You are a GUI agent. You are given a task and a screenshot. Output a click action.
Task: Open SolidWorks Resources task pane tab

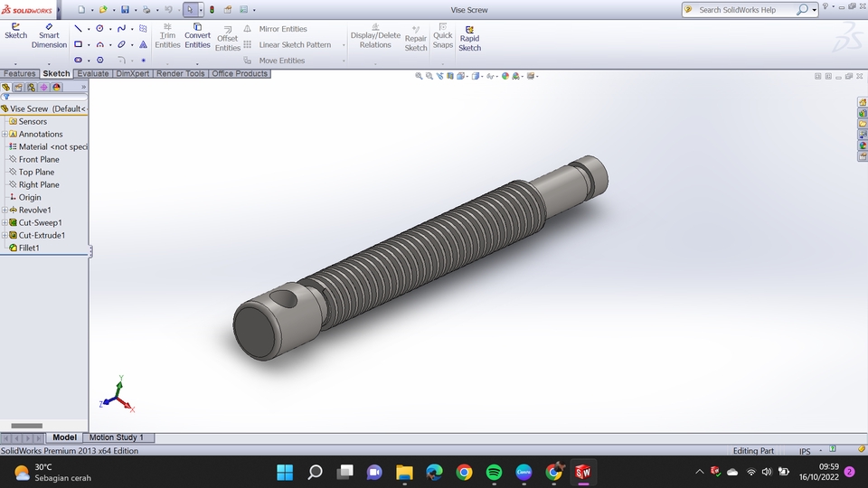click(x=863, y=102)
